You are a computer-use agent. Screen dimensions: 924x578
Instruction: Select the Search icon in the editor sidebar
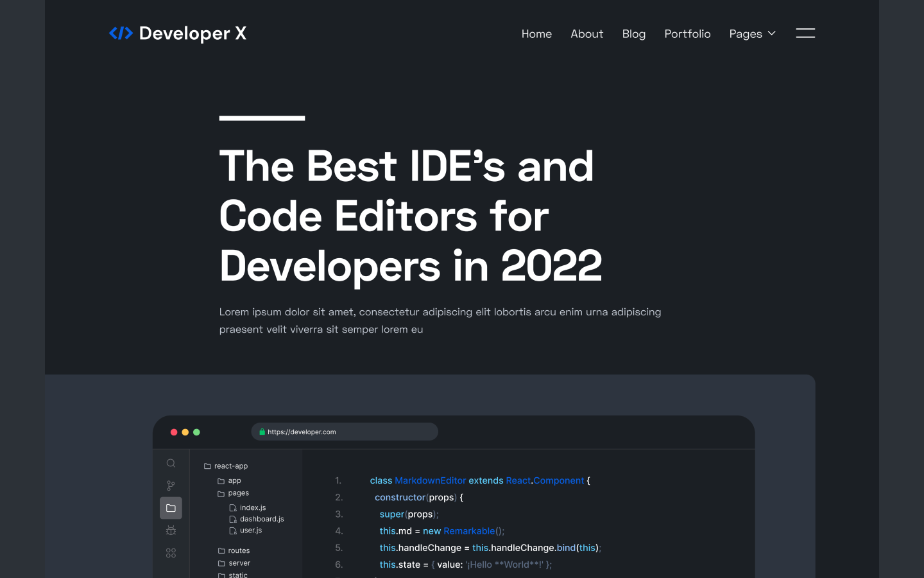point(171,462)
